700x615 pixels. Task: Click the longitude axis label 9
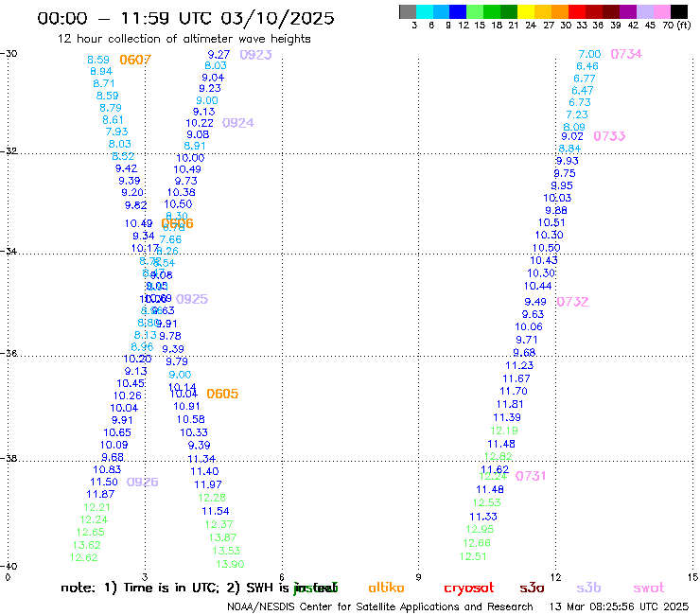coord(418,577)
